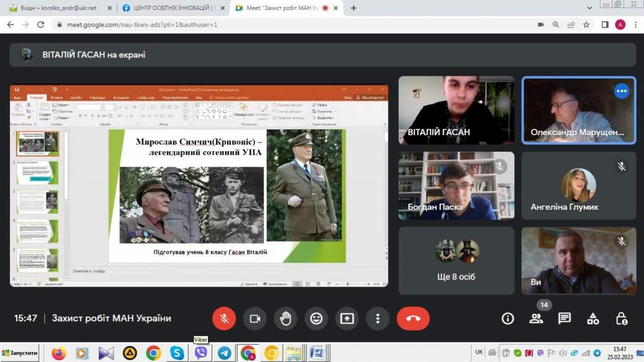Click the raise hand icon
Viewport: 644px width, 362px height.
coord(286,319)
